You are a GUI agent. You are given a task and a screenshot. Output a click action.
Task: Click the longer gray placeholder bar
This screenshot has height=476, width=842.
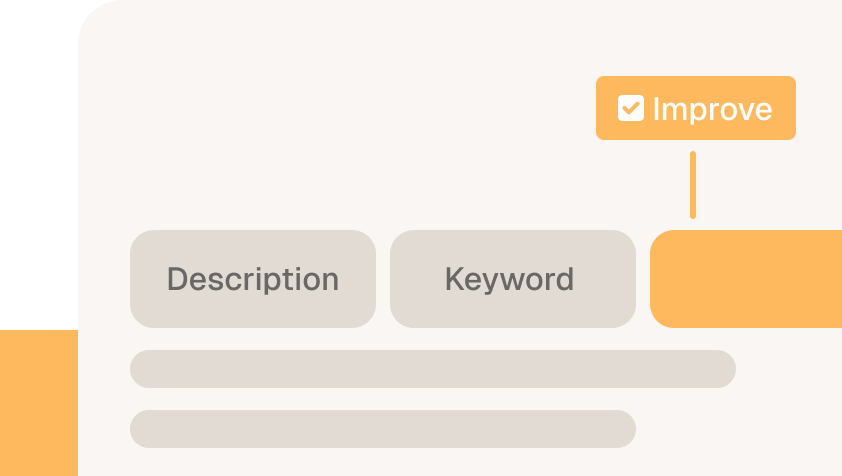[x=433, y=369]
